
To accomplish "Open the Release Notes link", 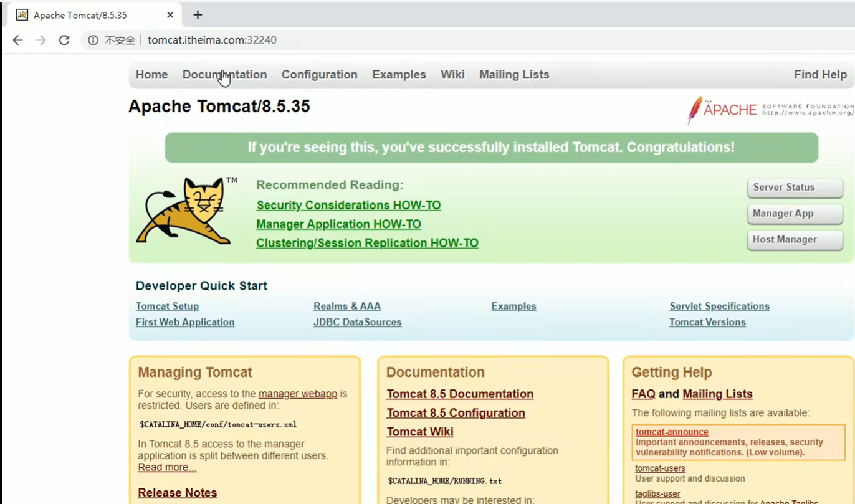I will pos(178,493).
